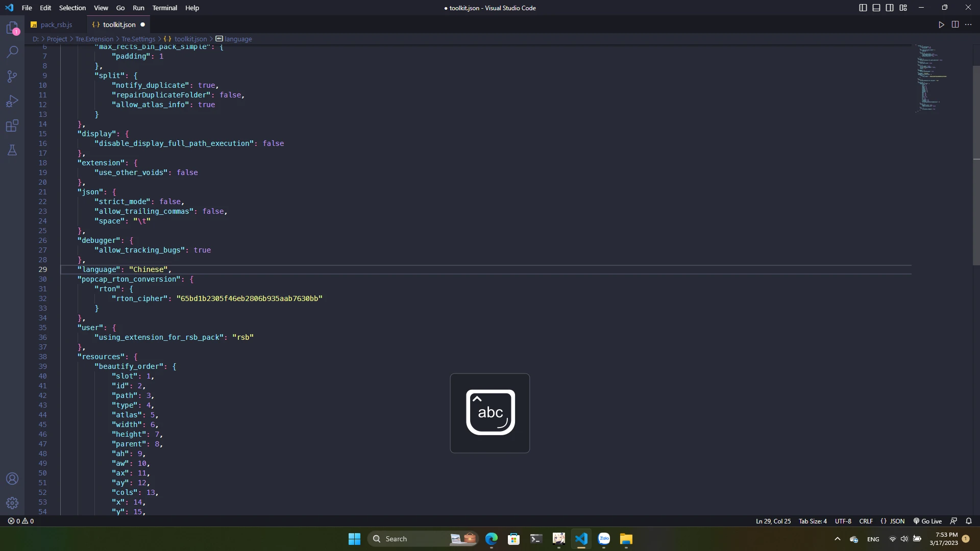Toggle Secondary Side Bar layout icon
The width and height of the screenshot is (980, 551).
pos(890,8)
